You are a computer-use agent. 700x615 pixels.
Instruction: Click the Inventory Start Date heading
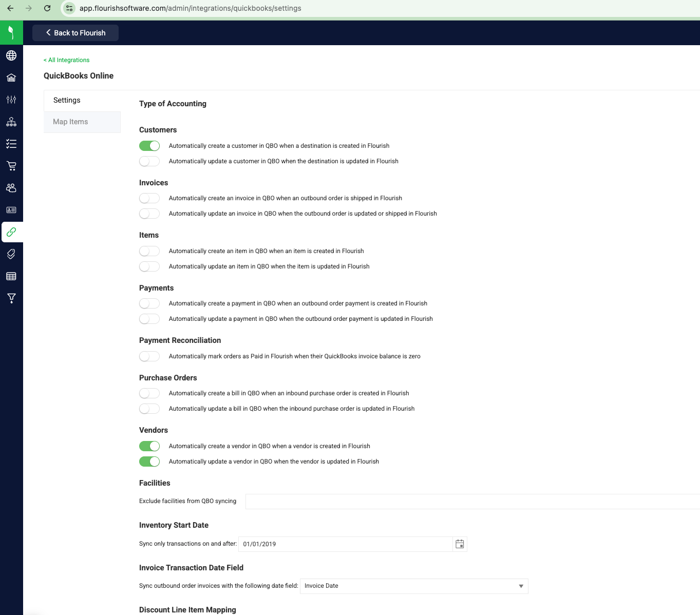click(x=174, y=525)
